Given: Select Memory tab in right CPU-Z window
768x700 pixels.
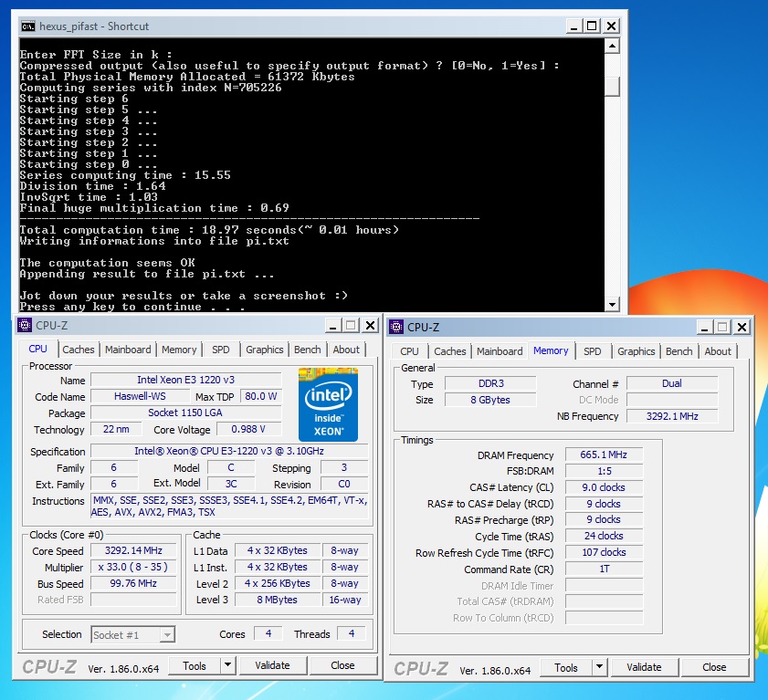Looking at the screenshot, I should (x=551, y=350).
